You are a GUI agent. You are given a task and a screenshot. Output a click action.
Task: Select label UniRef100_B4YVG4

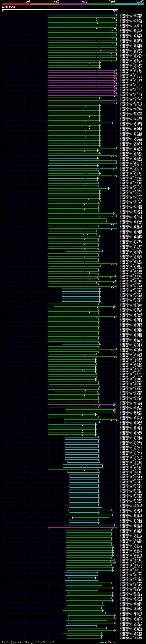pos(131,289)
